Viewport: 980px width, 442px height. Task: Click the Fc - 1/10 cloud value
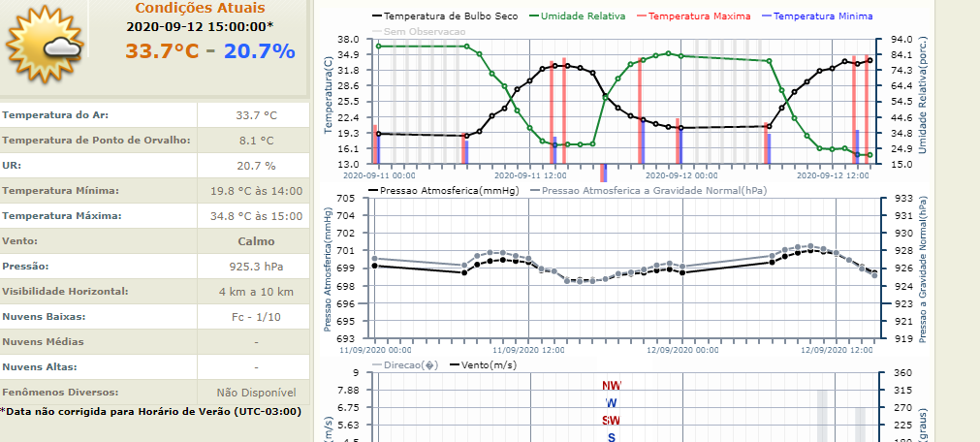(256, 317)
